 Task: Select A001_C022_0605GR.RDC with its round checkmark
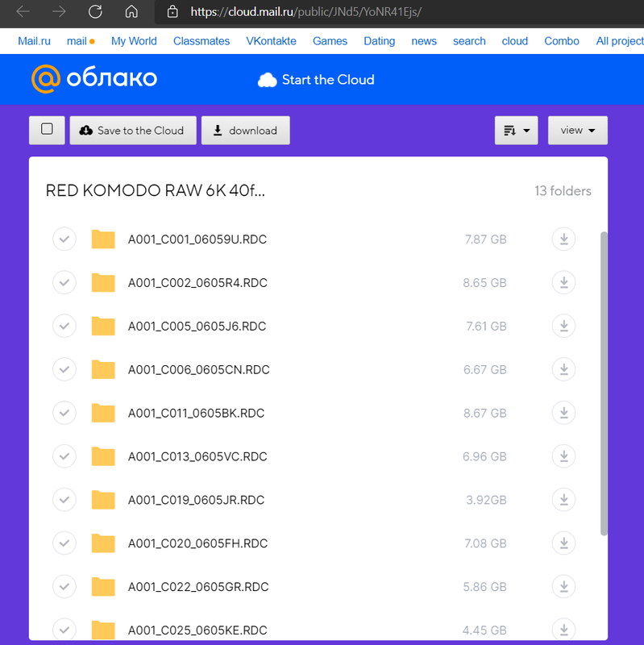(x=64, y=586)
